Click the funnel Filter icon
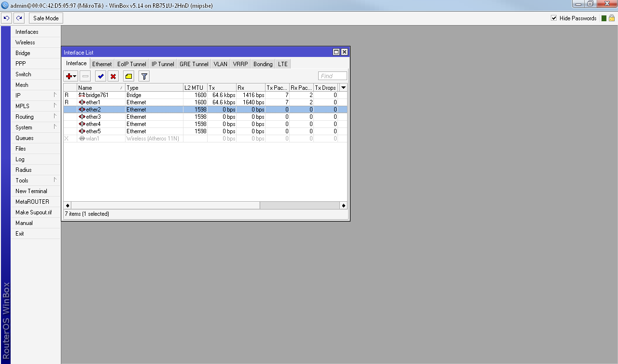Viewport: 618px width, 364px height. [144, 76]
